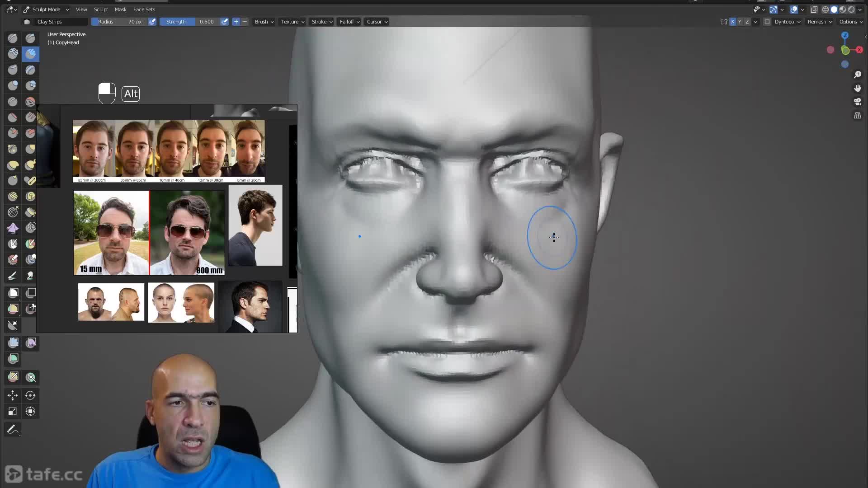Click the viewport zoom magnifier icon
The width and height of the screenshot is (868, 488).
857,75
